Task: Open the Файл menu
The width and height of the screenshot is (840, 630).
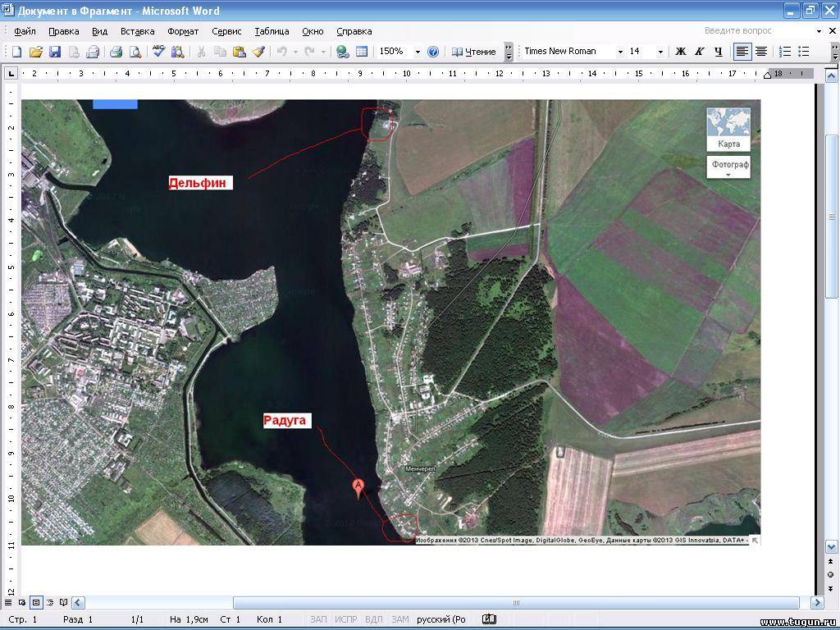Action: [x=25, y=31]
